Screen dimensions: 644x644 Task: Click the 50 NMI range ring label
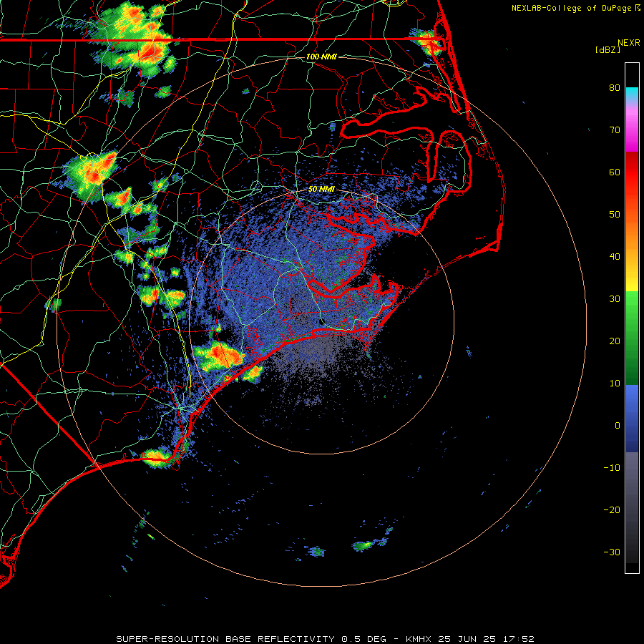tap(321, 190)
